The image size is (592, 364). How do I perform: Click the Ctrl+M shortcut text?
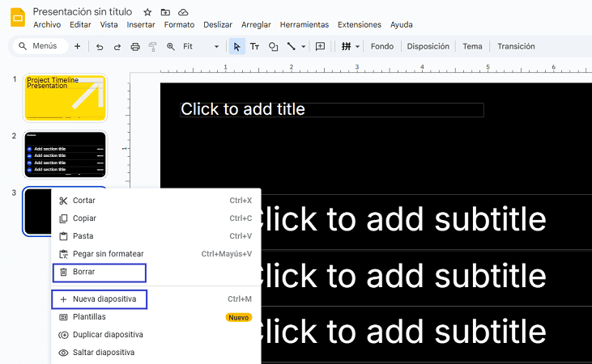click(x=240, y=299)
